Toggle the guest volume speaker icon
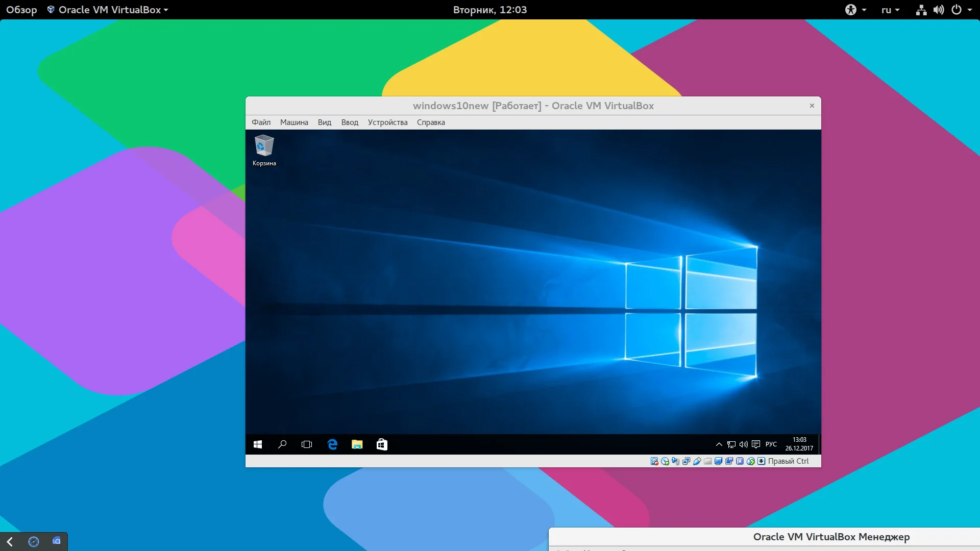980x551 pixels. 744,444
